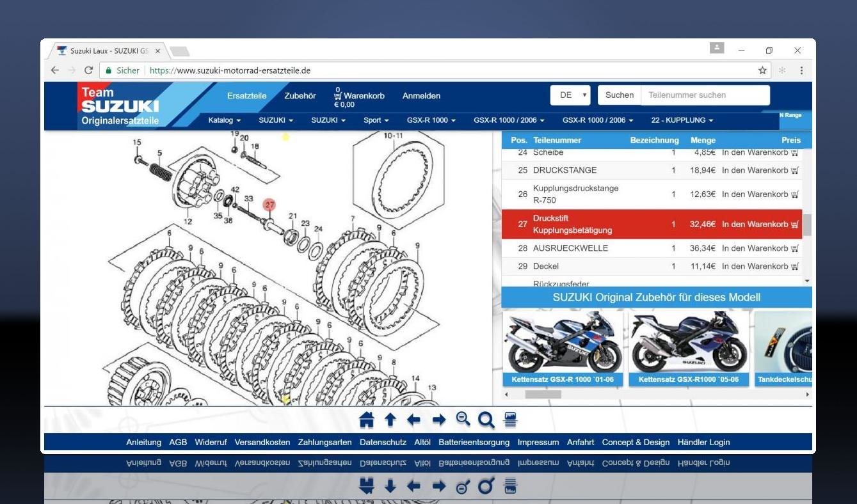
Task: Select part number 42 in the diagram
Action: click(235, 190)
